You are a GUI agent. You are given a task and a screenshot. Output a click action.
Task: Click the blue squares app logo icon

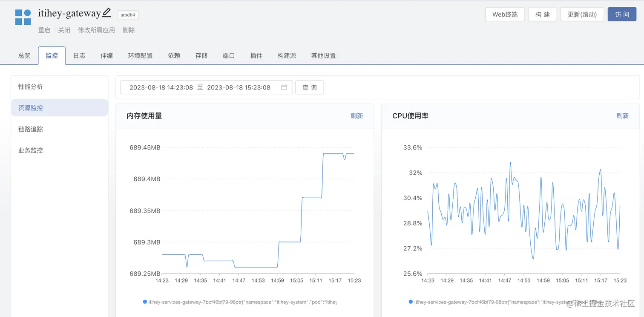pos(23,18)
